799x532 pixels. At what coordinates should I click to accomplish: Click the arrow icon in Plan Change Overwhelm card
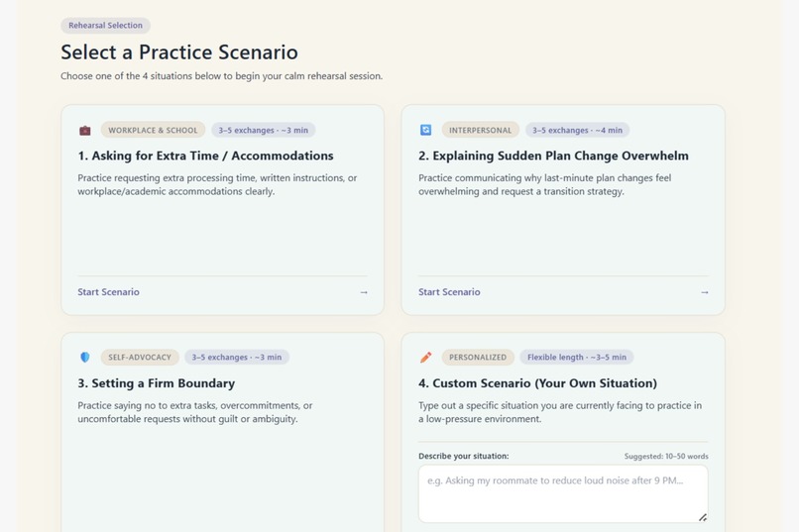pos(704,292)
